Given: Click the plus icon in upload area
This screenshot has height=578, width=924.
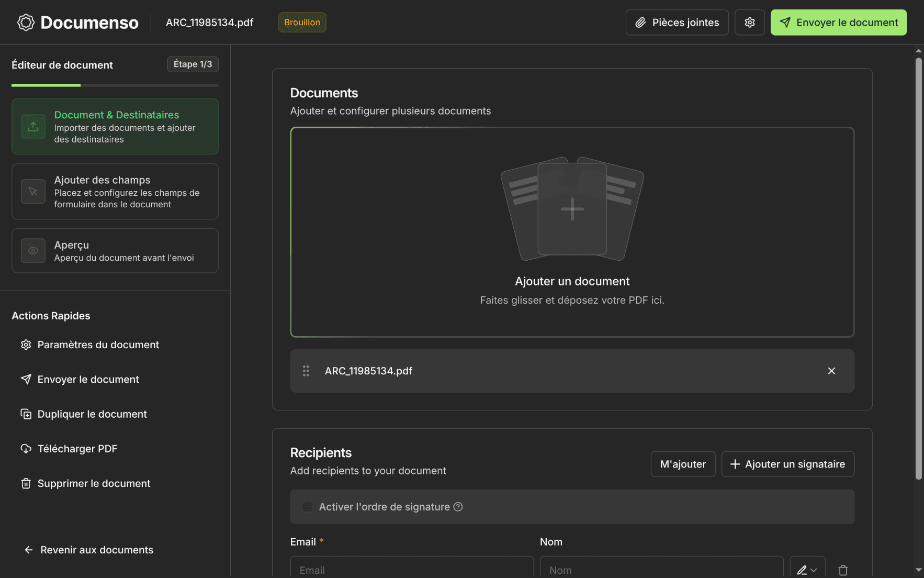Looking at the screenshot, I should 572,209.
